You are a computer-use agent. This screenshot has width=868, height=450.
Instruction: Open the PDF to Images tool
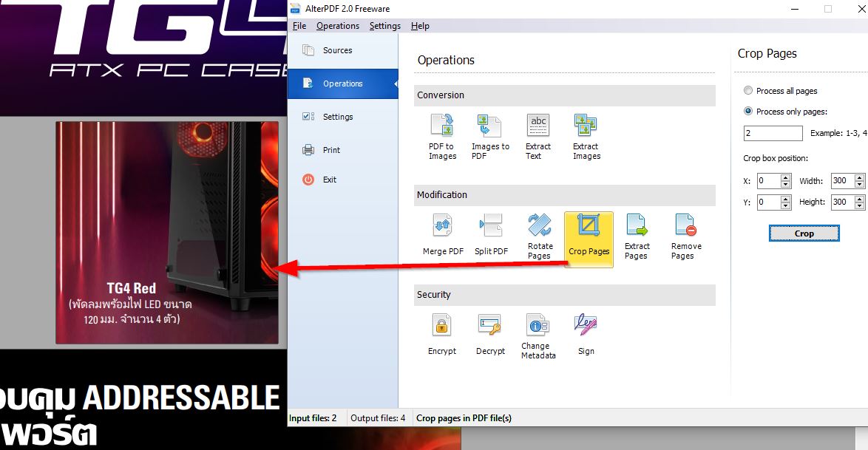pos(442,136)
